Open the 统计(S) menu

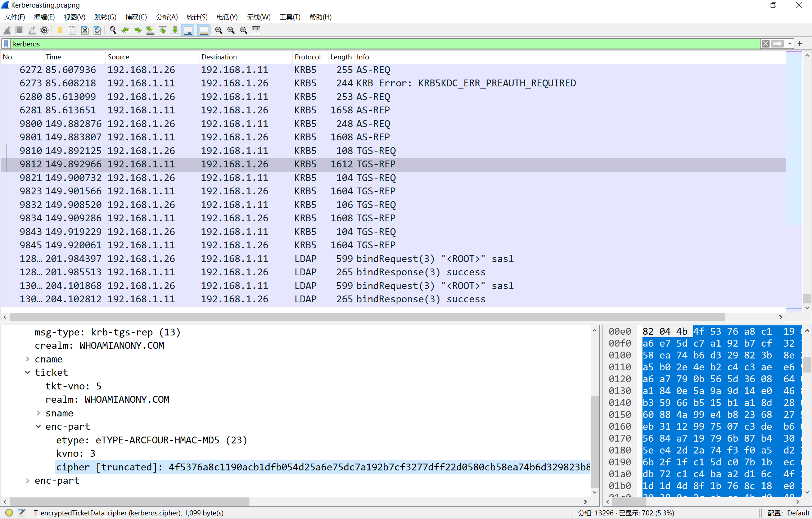[197, 17]
